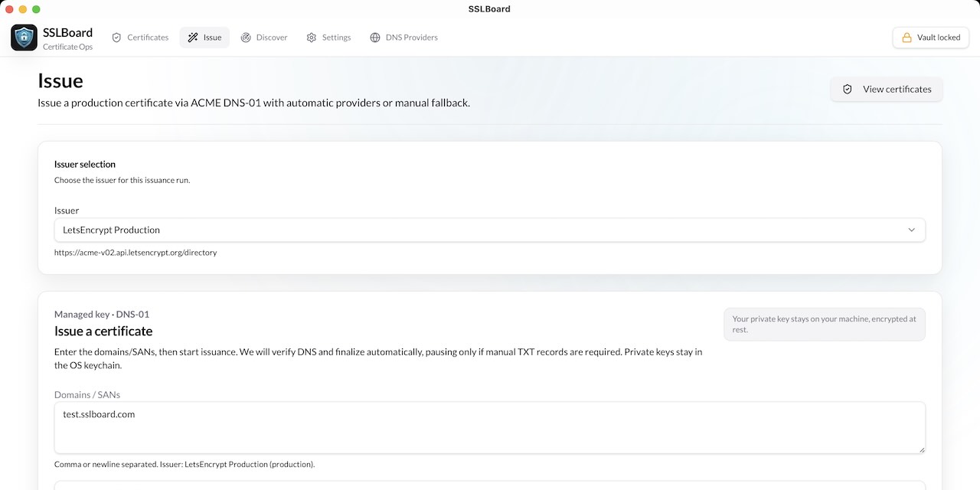Click the SSLBoard shield logo icon
Viewport: 980px width, 490px height.
coord(24,38)
